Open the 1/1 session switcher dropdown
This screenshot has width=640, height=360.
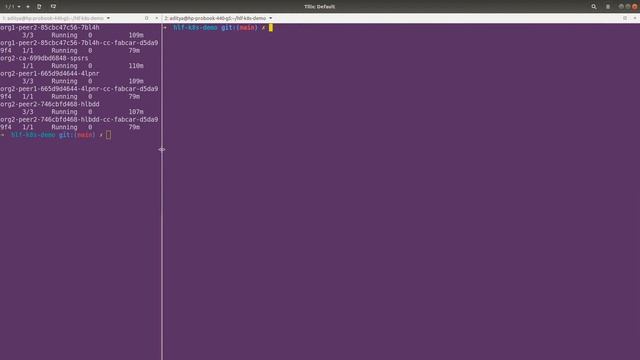13,7
